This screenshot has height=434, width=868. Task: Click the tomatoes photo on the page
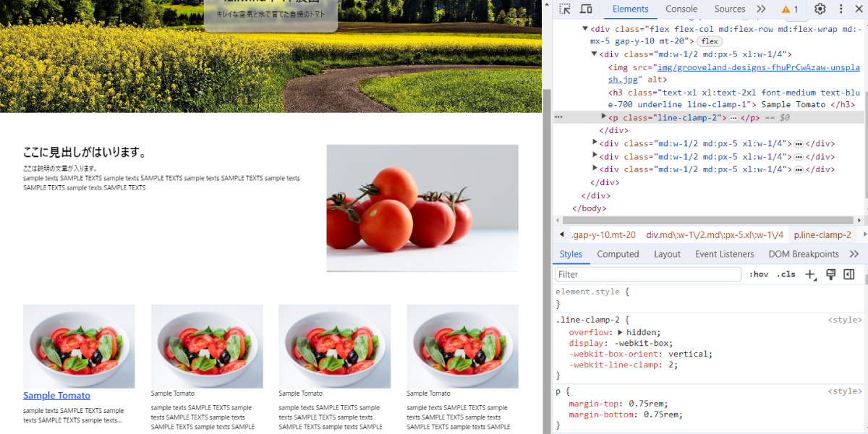422,208
